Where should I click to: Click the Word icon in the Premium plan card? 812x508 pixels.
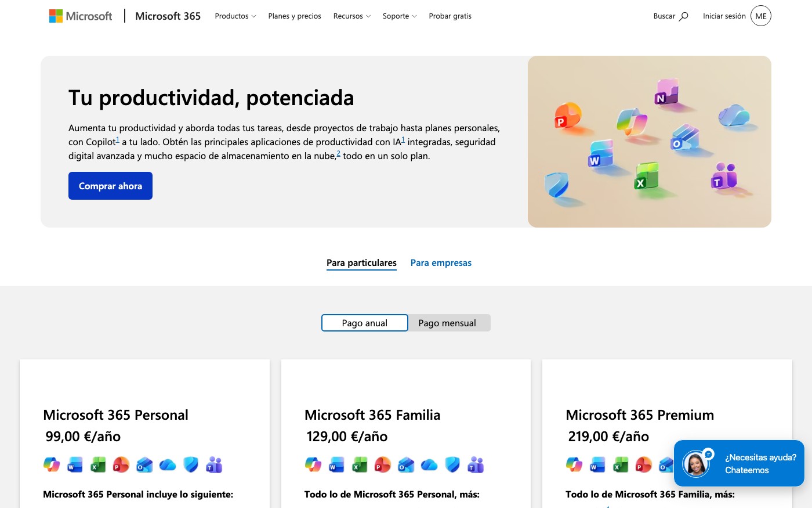597,464
